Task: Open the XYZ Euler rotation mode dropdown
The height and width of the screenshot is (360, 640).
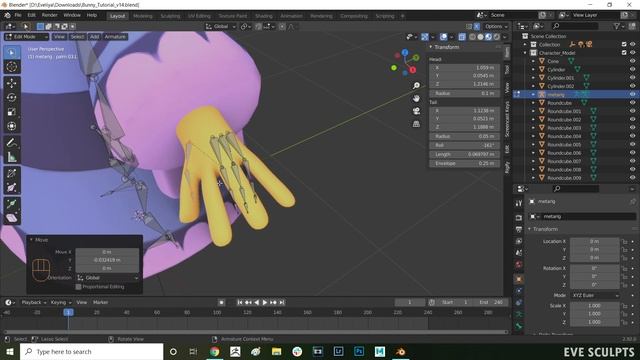Action: pos(594,295)
